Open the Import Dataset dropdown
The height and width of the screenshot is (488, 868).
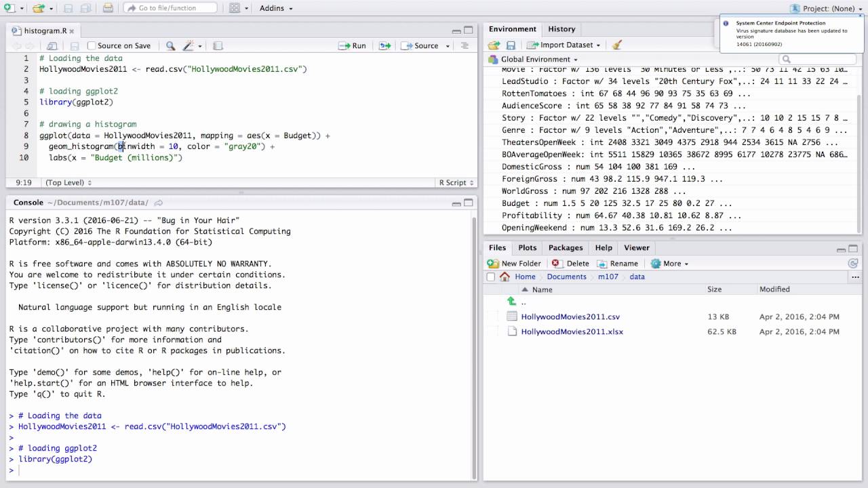[x=564, y=45]
